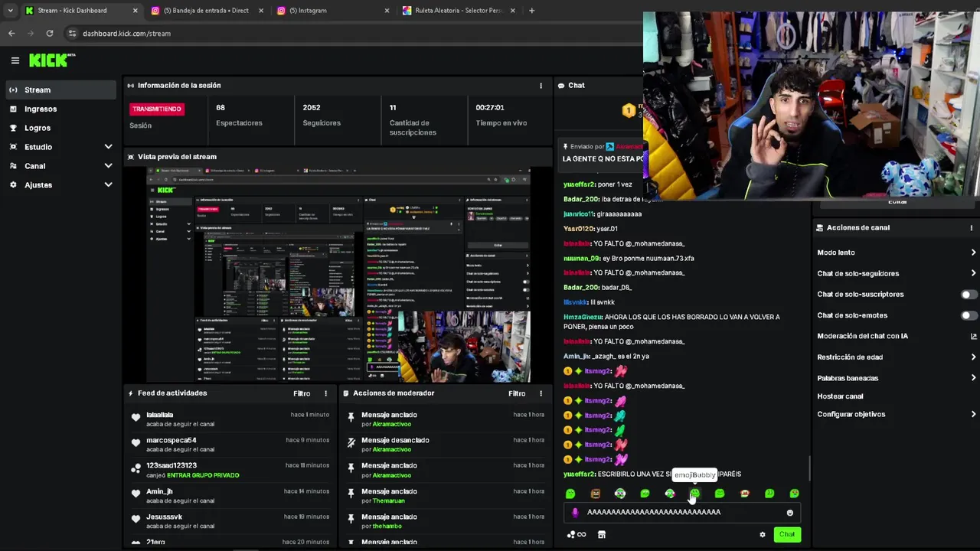Insert the emojiBubbly emote
Image resolution: width=980 pixels, height=551 pixels.
pos(694,494)
